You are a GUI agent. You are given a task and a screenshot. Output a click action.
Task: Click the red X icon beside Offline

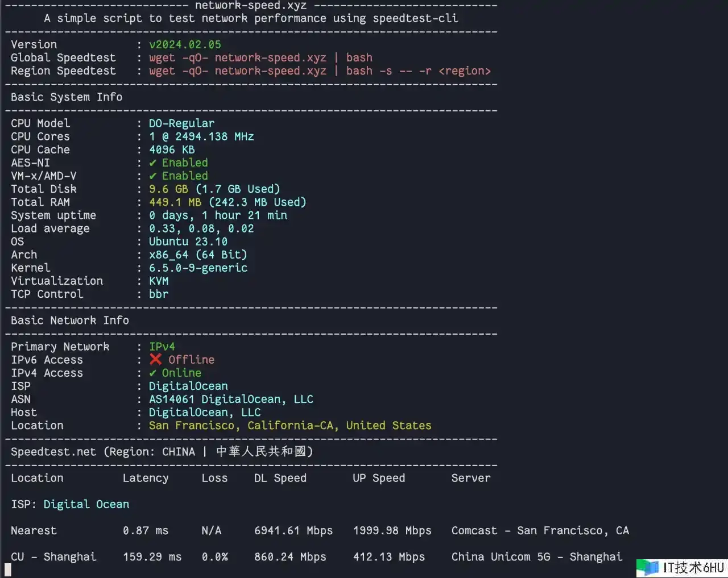coord(155,359)
